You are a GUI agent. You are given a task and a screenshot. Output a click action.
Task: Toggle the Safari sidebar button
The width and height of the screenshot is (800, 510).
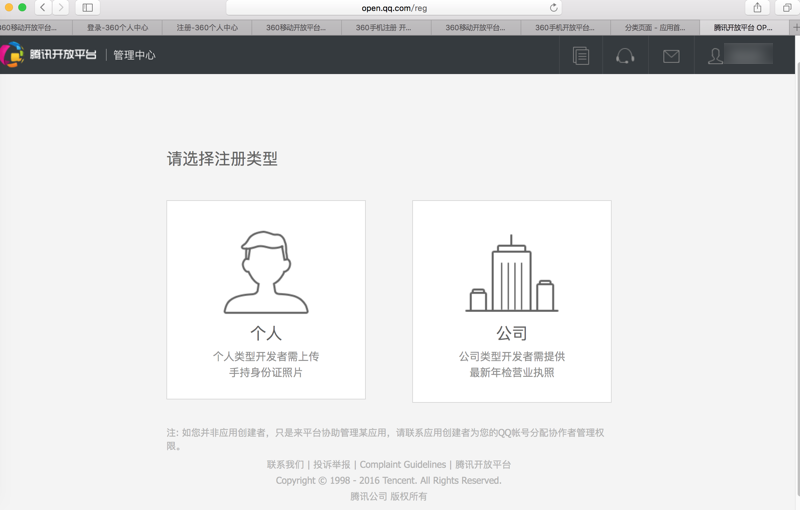point(88,7)
